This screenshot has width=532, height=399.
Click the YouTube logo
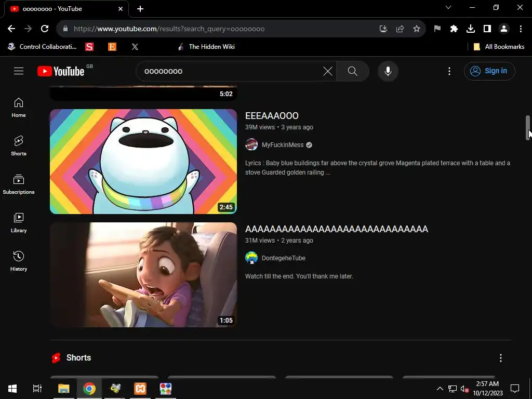tap(61, 71)
